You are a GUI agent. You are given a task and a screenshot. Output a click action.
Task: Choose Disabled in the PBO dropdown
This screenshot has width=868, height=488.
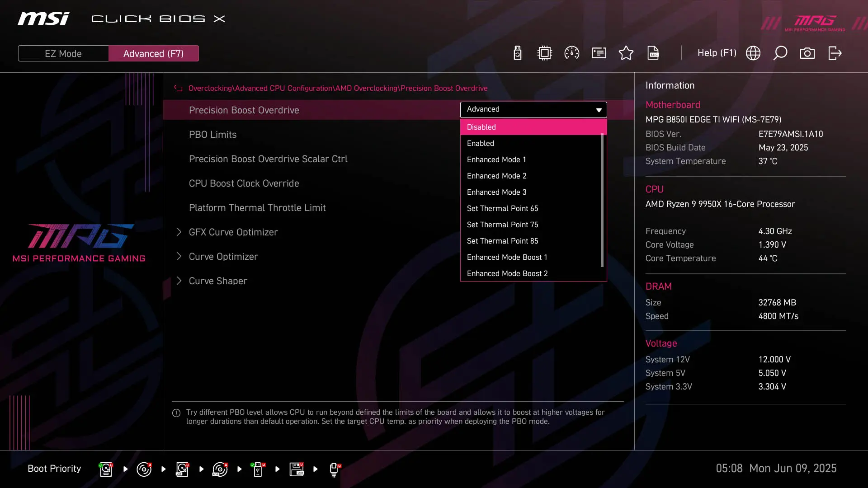(533, 127)
